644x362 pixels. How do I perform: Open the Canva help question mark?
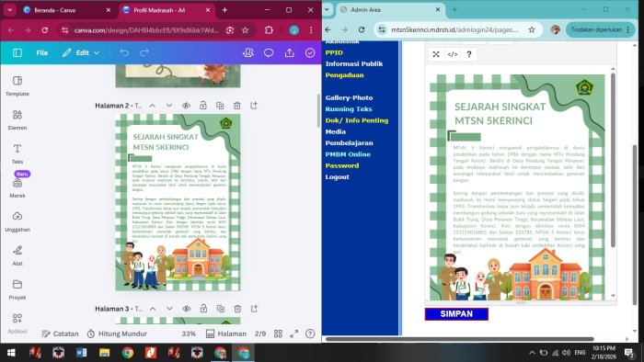[x=310, y=334]
